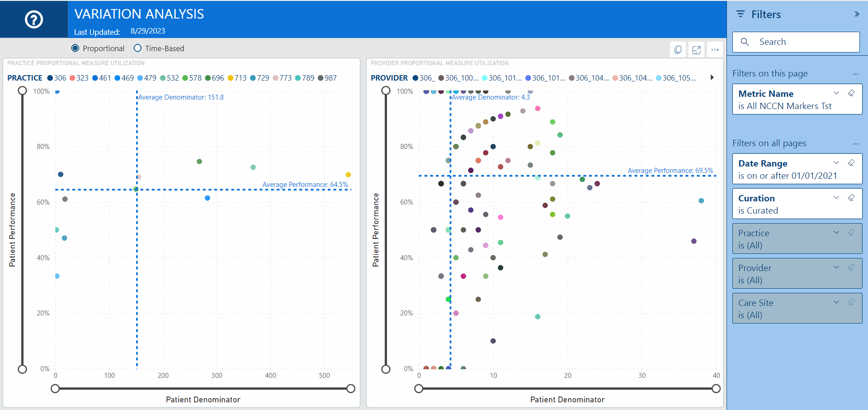Clear the Metric Name filter with eraser

coord(851,93)
